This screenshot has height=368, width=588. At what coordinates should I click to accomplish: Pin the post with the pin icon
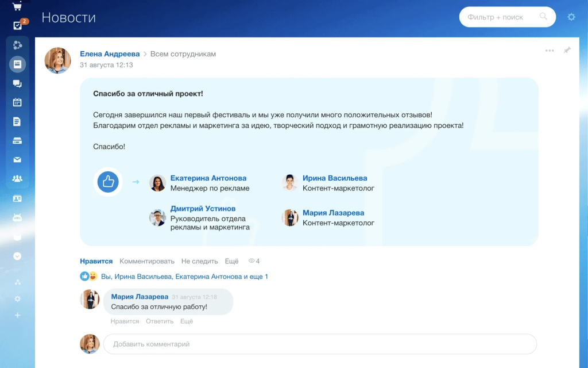(x=567, y=51)
